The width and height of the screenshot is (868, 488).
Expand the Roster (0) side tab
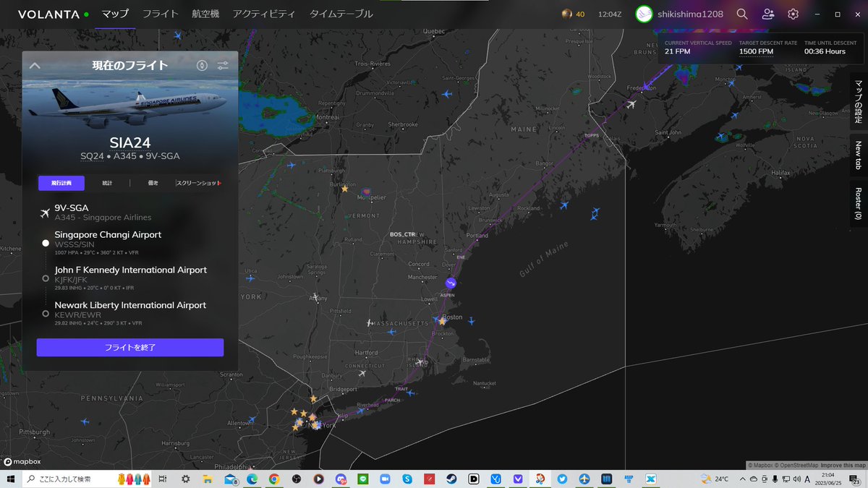(x=859, y=203)
